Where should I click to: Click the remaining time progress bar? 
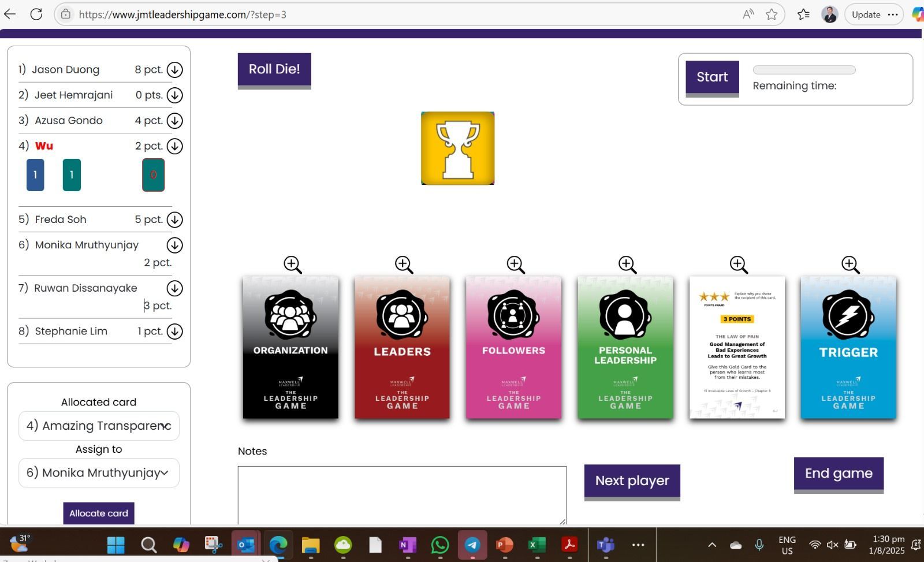click(x=803, y=69)
